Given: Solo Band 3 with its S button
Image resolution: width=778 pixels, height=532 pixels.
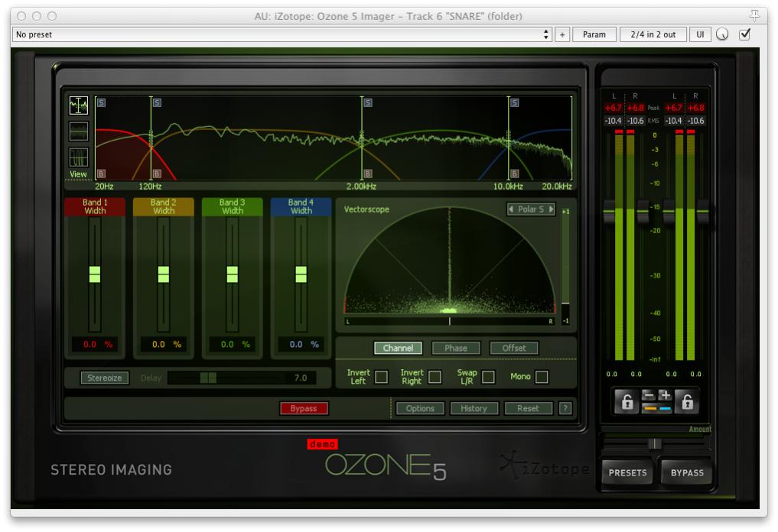Looking at the screenshot, I should click(x=368, y=102).
